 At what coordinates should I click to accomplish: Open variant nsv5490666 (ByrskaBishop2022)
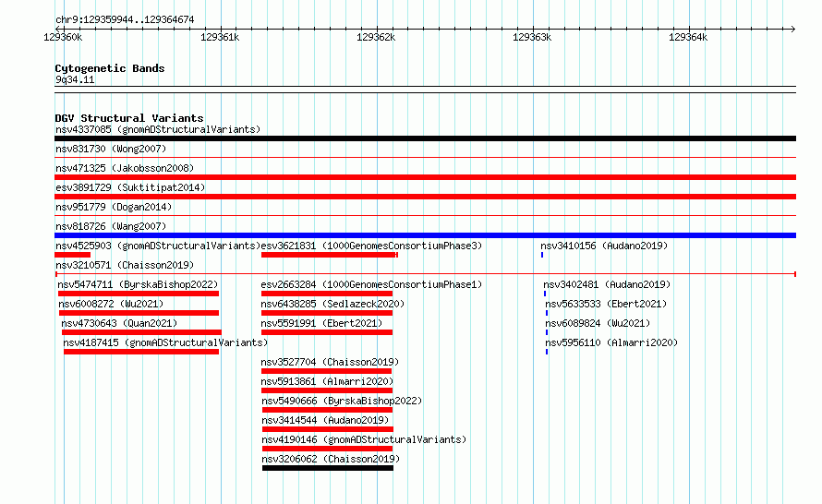tap(342, 401)
